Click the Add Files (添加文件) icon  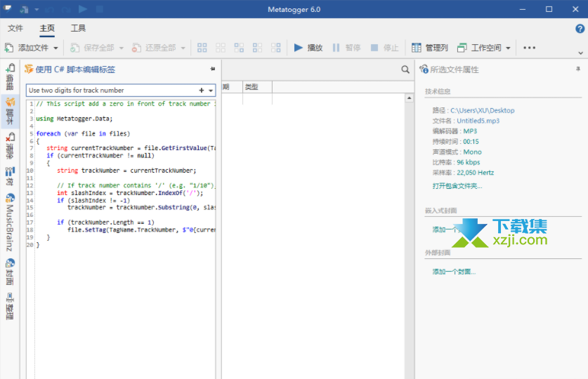(9, 48)
